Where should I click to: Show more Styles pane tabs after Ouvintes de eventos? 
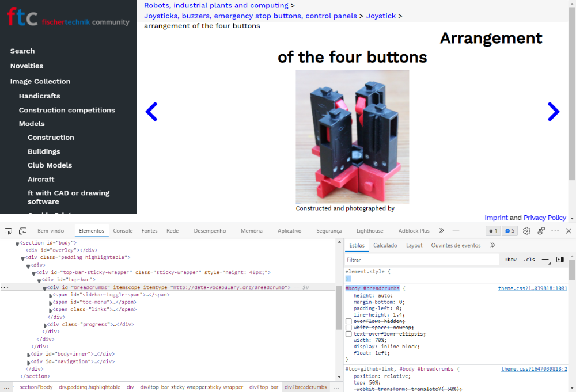[x=492, y=245]
